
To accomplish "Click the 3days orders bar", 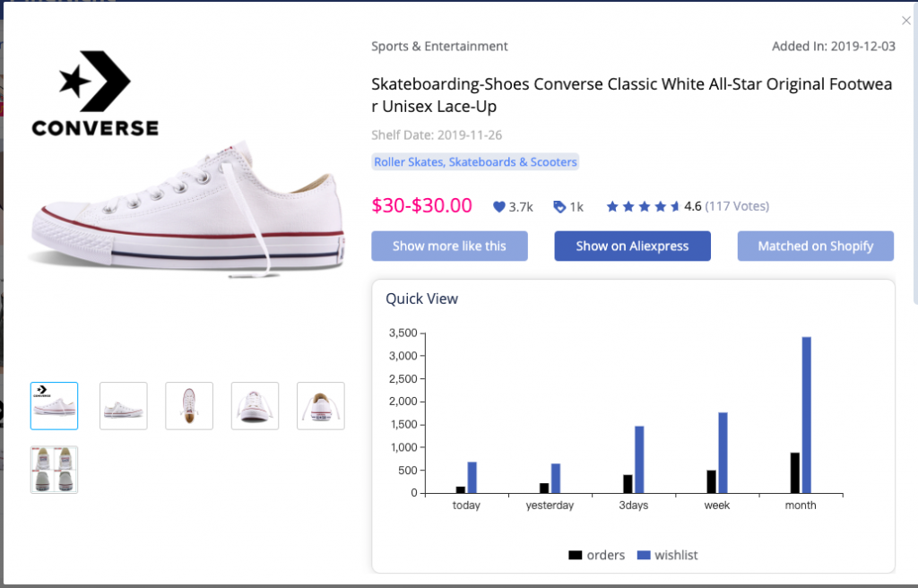I will (x=628, y=484).
